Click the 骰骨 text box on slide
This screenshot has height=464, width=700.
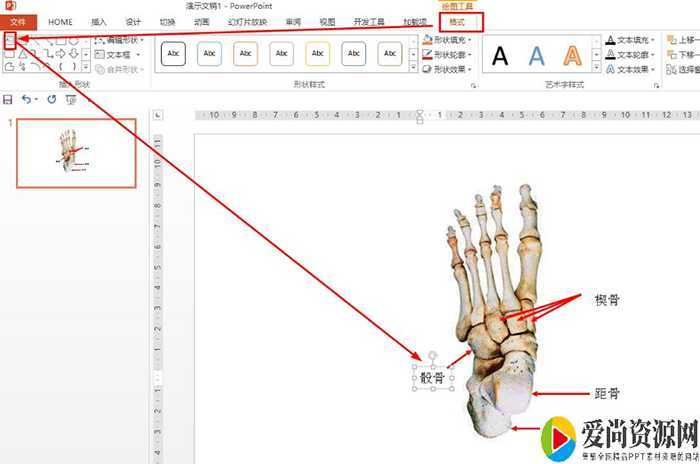pos(432,377)
